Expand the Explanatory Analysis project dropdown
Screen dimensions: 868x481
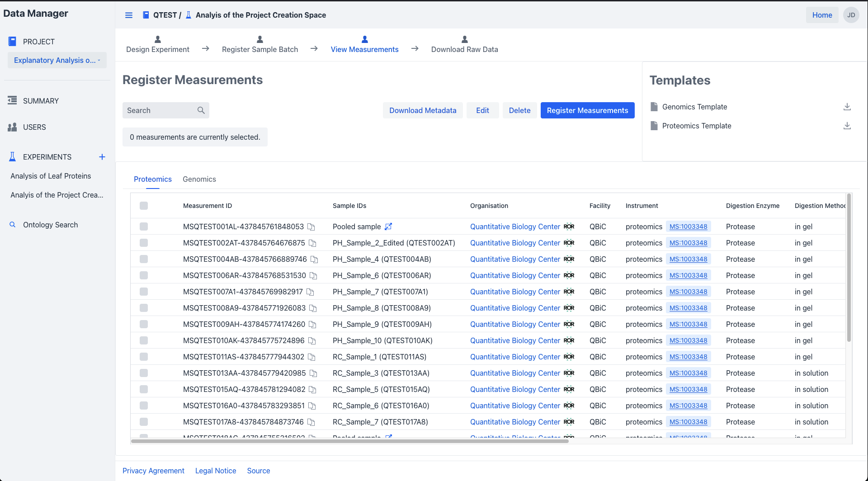pos(57,60)
